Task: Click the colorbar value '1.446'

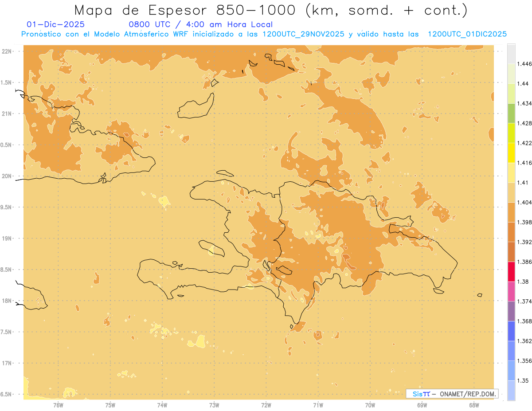Action: pos(525,64)
